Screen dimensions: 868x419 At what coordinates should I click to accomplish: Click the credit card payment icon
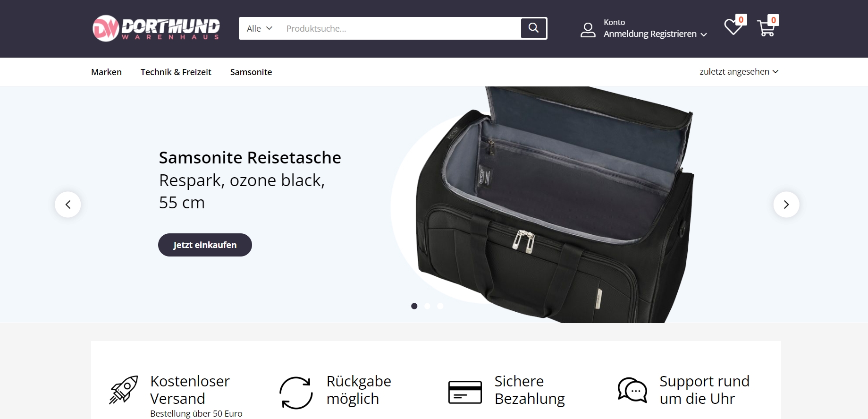(x=465, y=392)
